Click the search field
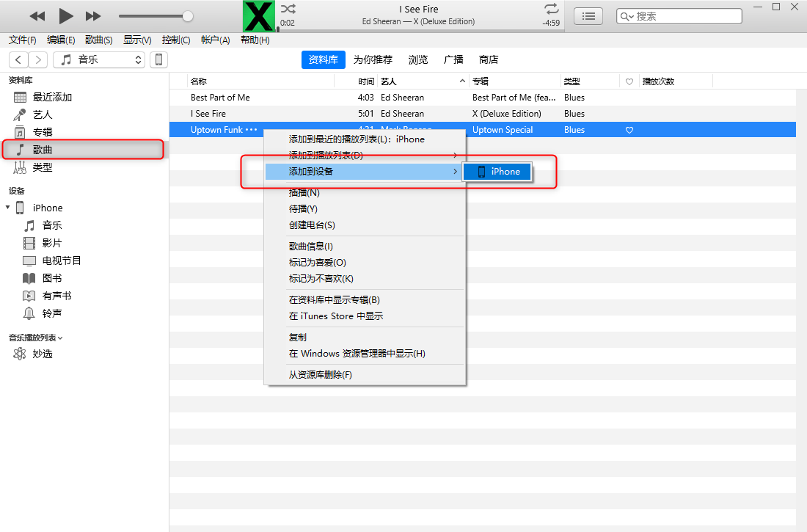 679,16
